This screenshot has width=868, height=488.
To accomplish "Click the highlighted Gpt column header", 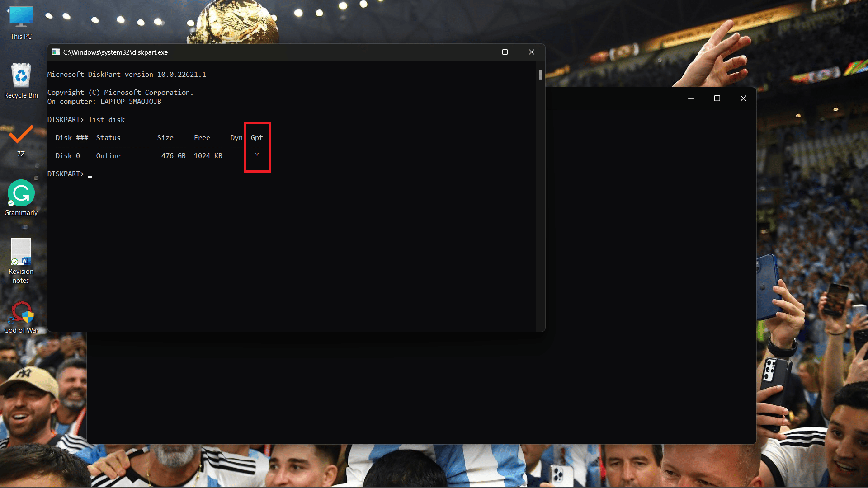I will click(x=256, y=137).
